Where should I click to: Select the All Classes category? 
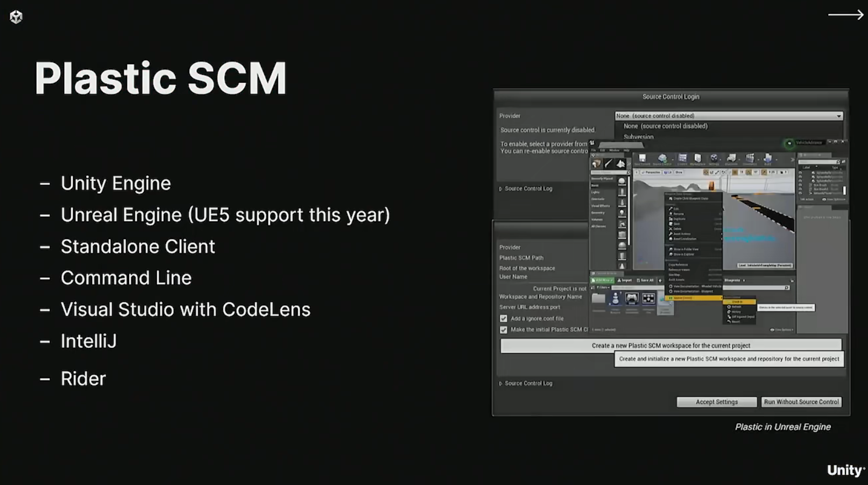[x=598, y=227]
